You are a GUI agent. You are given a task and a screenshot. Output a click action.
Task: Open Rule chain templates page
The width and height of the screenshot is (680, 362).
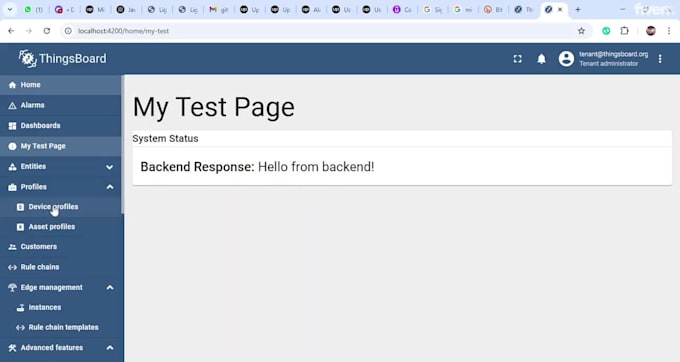[x=61, y=327]
